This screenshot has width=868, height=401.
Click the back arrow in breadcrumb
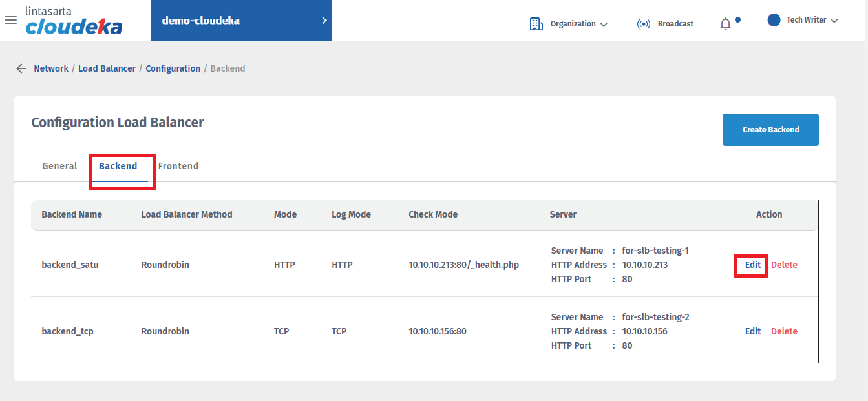click(21, 68)
